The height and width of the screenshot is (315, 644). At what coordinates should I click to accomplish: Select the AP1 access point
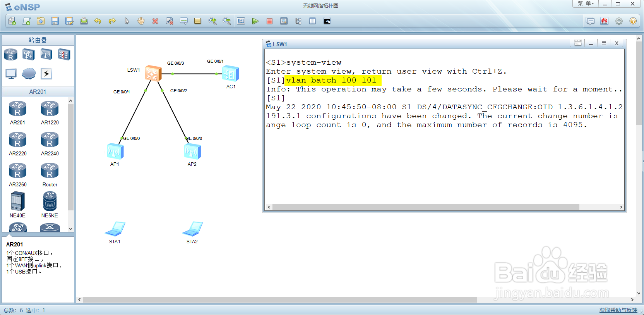(x=115, y=151)
